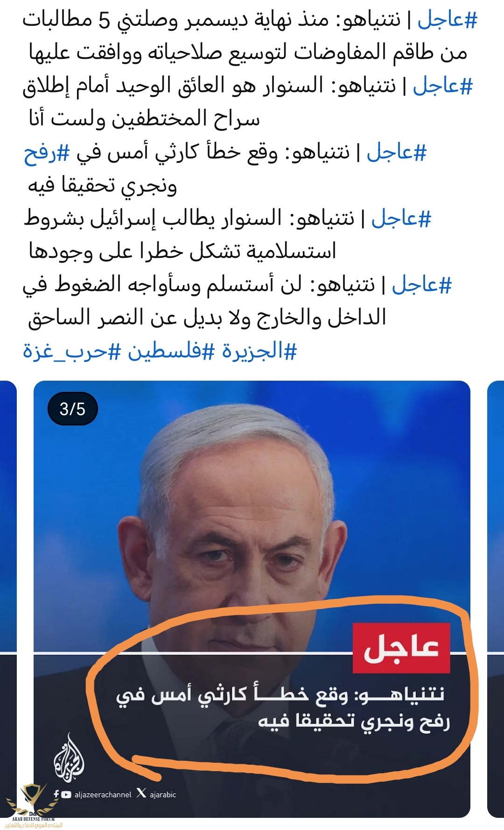
Task: Tap the Al Jazeera calligraphy logo
Action: tap(69, 758)
